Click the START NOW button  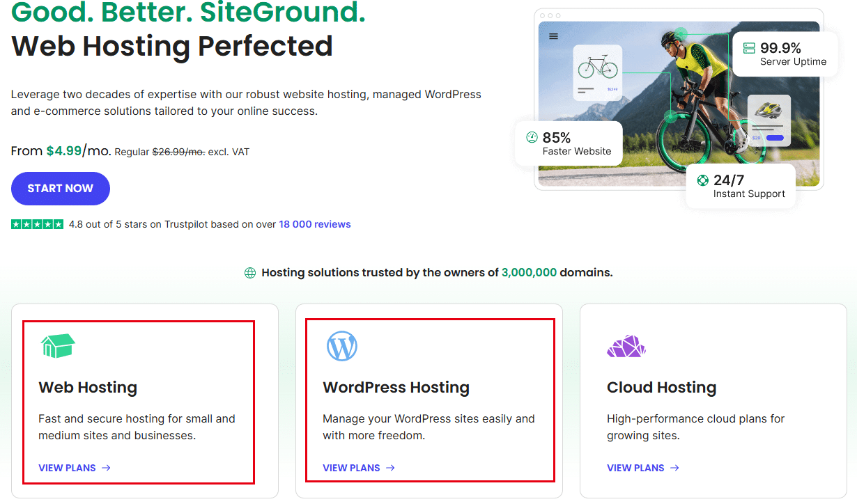[60, 188]
